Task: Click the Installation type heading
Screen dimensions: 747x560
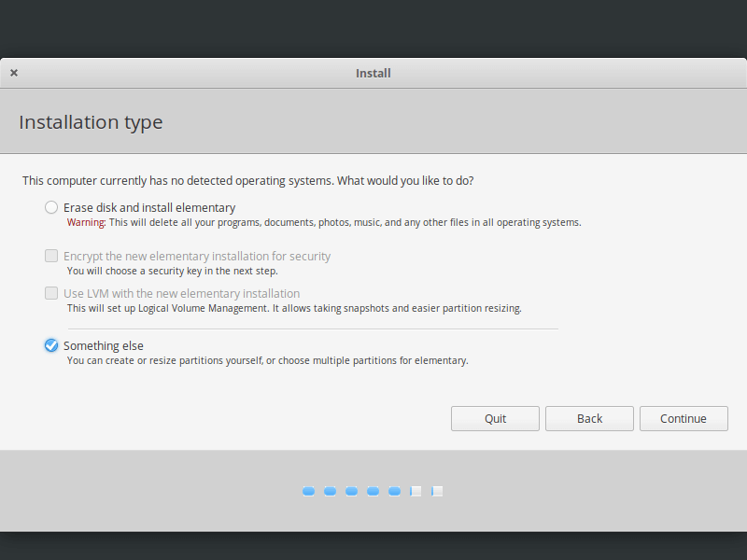Action: tap(91, 122)
